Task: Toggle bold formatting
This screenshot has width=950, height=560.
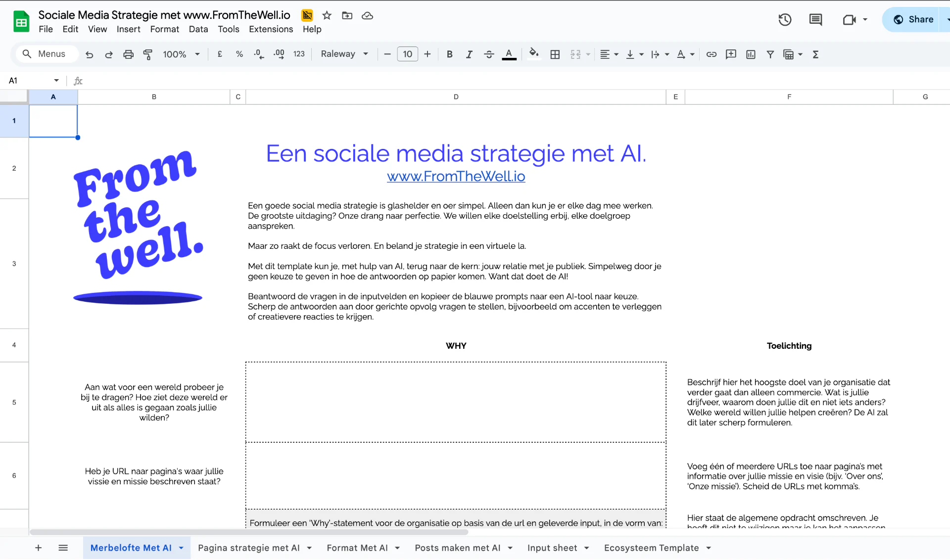Action: click(449, 54)
